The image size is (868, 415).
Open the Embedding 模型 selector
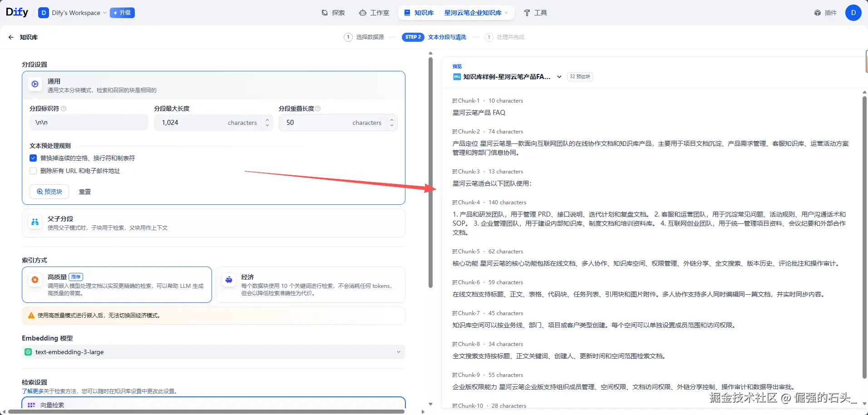pyautogui.click(x=213, y=352)
